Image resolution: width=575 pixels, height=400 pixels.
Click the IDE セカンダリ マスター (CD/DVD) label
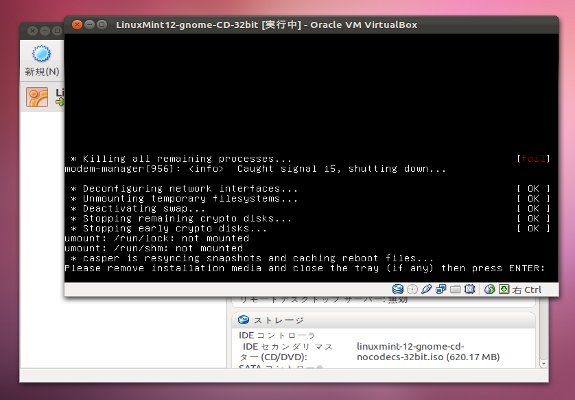[286, 352]
